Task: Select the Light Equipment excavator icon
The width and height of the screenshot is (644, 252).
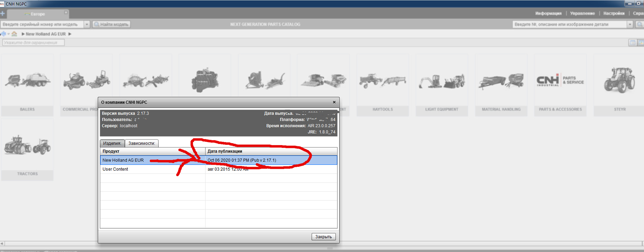Action: [x=442, y=81]
